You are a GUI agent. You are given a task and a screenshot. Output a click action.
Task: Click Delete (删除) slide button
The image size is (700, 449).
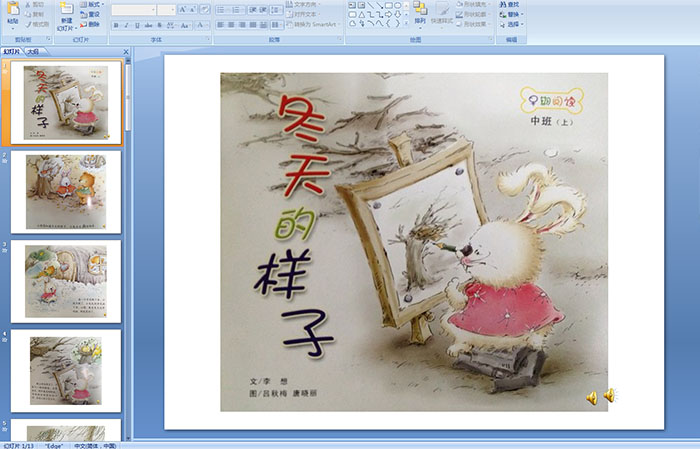[x=90, y=24]
